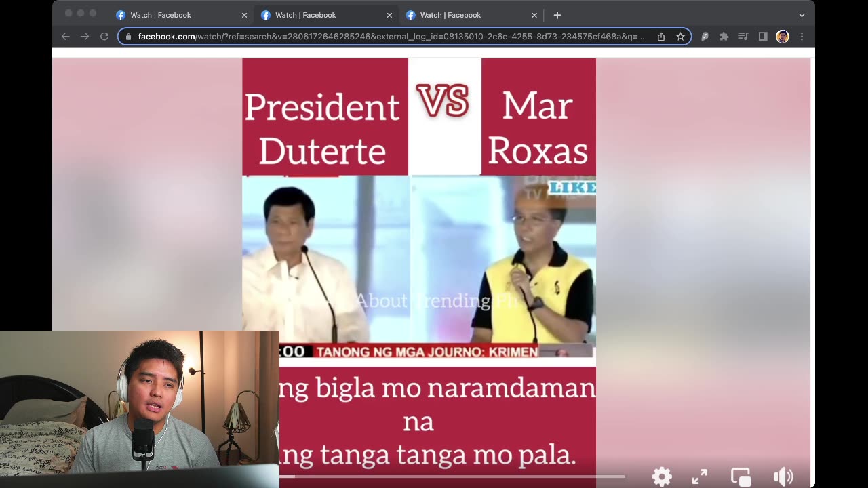Image resolution: width=868 pixels, height=488 pixels.
Task: Open Chrome's three-dot menu
Action: [x=802, y=37]
